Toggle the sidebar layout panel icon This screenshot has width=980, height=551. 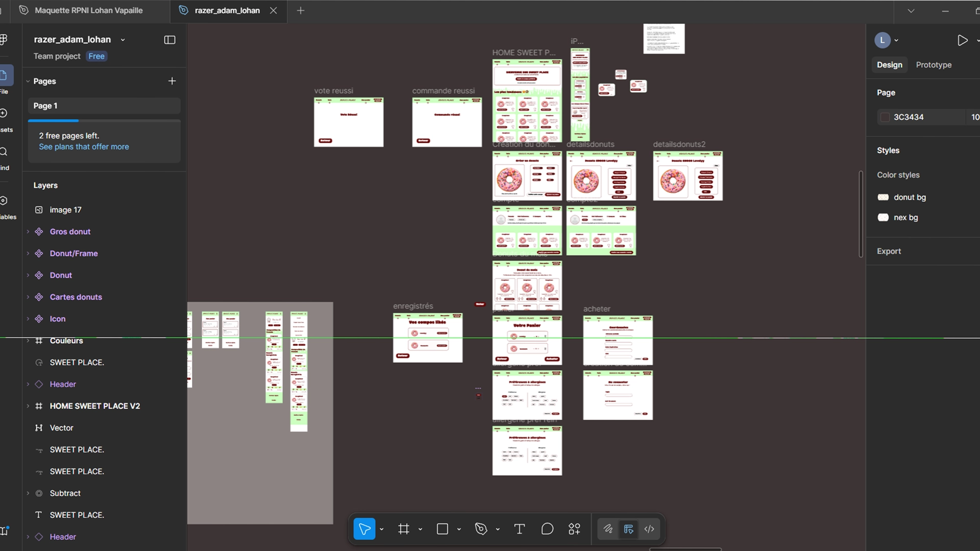[170, 40]
